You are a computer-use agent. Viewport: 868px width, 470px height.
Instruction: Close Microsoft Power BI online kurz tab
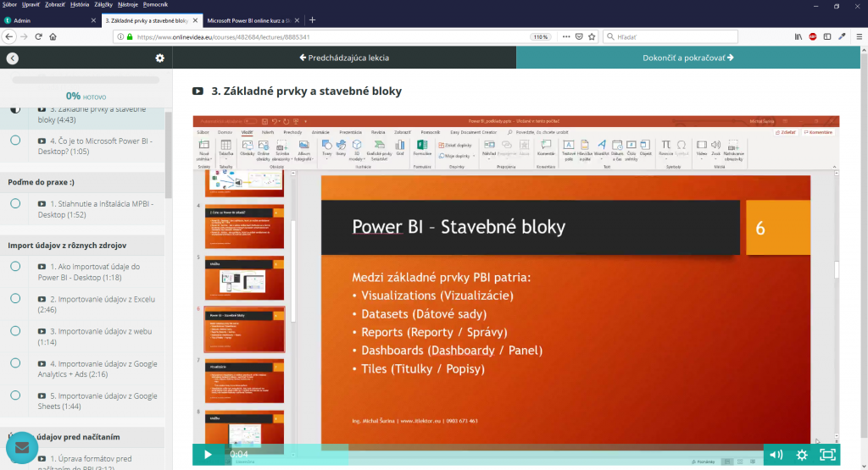tap(297, 20)
